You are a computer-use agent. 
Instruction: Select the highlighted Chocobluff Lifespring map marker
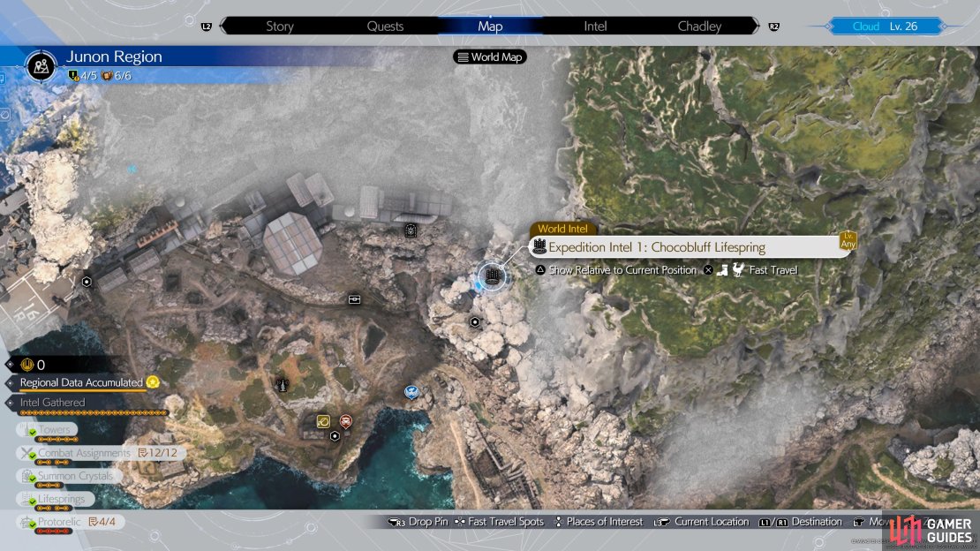[492, 275]
